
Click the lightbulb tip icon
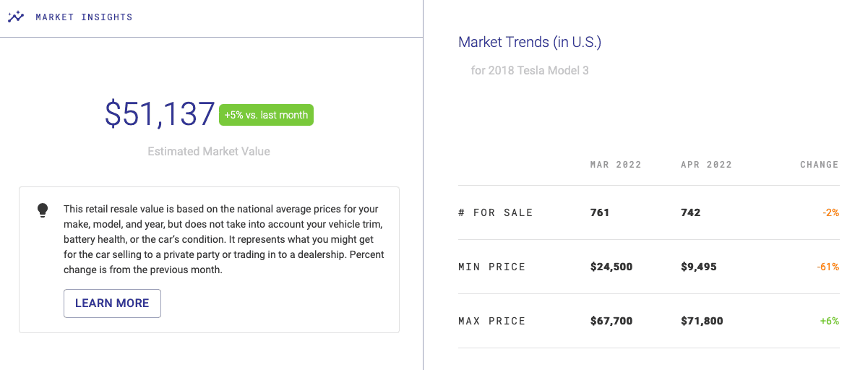[43, 210]
